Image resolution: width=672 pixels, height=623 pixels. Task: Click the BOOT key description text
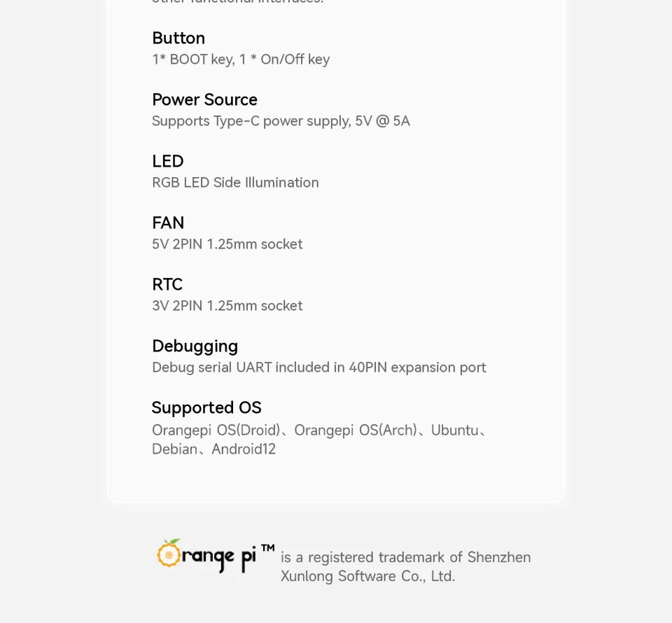(241, 59)
